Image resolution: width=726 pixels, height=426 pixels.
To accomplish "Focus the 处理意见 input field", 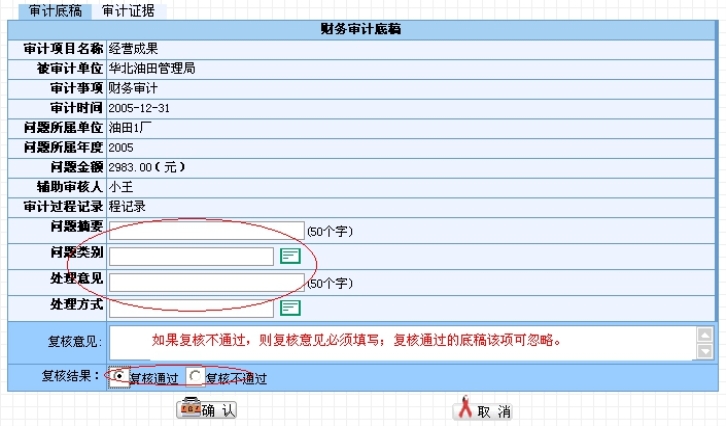I will coord(206,282).
